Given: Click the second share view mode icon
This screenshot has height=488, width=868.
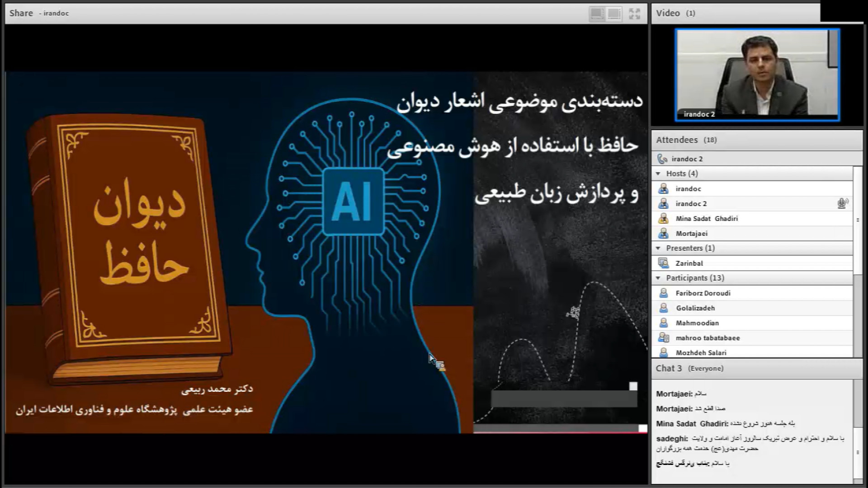Looking at the screenshot, I should pos(614,14).
